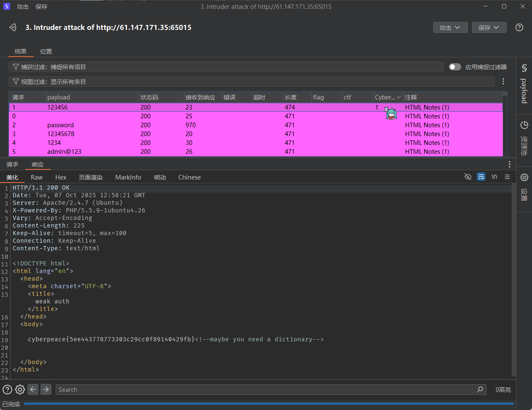Toggle the \n newline display icon
Screen dimensions: 532x410
pos(494,177)
